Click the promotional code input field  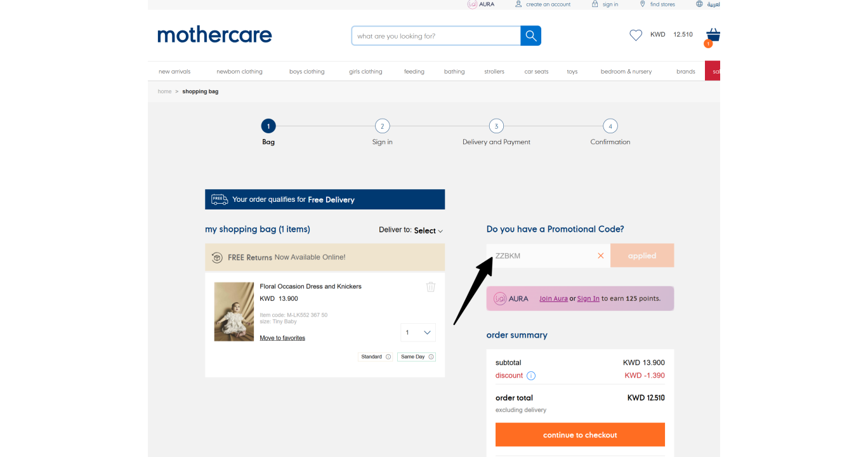click(x=548, y=256)
